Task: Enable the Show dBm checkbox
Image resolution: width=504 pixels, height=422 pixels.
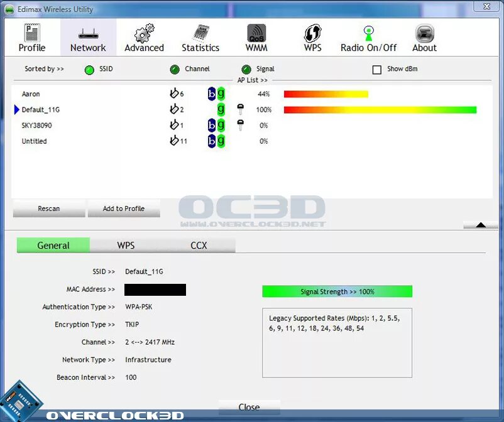Action: (x=376, y=70)
